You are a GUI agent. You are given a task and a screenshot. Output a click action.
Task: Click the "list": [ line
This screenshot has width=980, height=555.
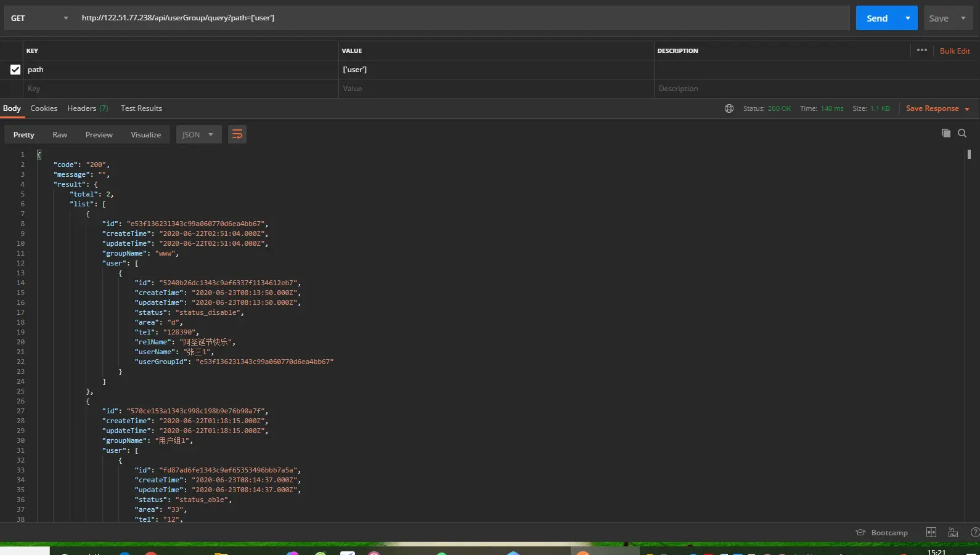88,204
